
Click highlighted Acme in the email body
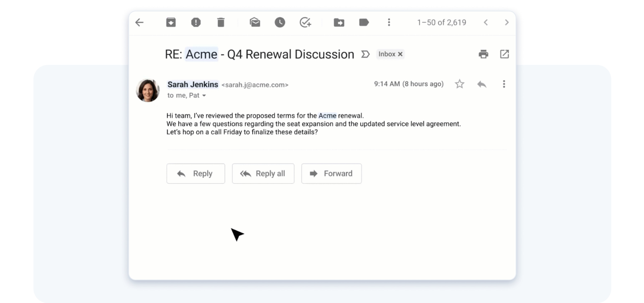[x=327, y=116]
